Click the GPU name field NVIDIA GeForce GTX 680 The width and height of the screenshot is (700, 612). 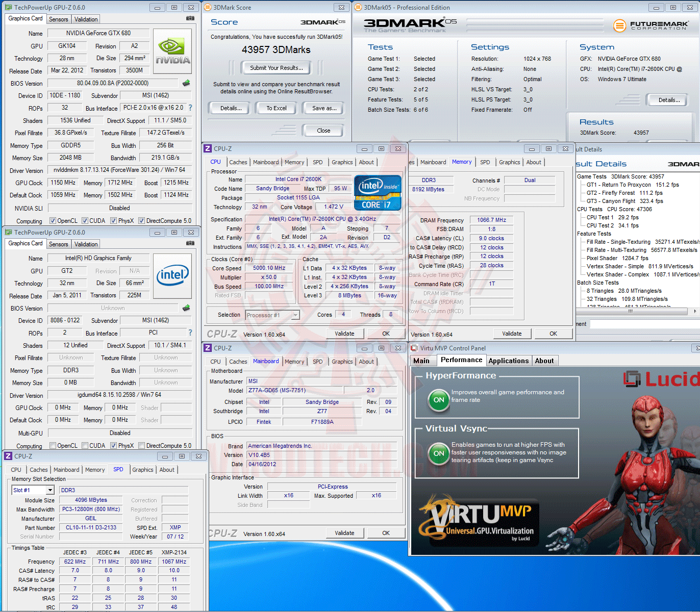pos(98,33)
